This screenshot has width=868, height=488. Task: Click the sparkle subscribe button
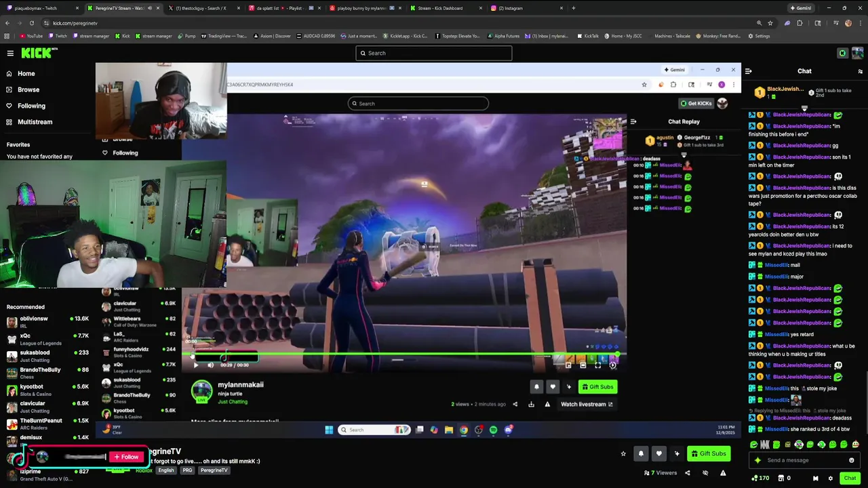pos(676,453)
